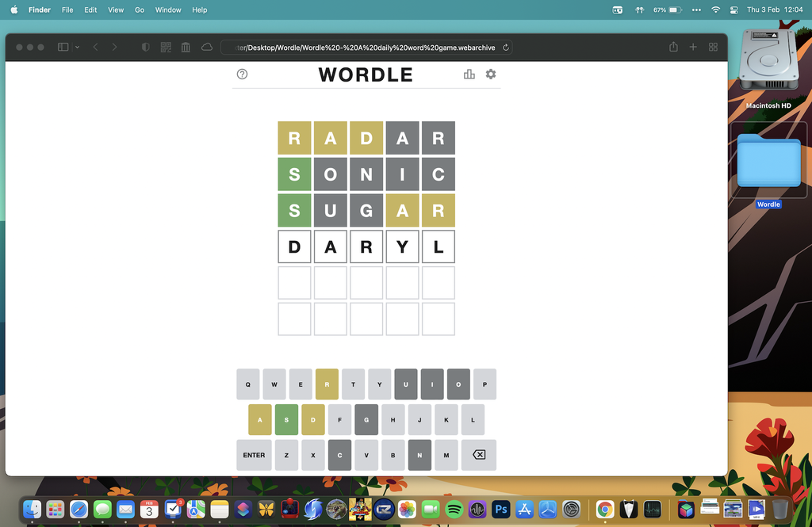Open the Safari share icon
Viewport: 812px width, 527px height.
(x=673, y=47)
